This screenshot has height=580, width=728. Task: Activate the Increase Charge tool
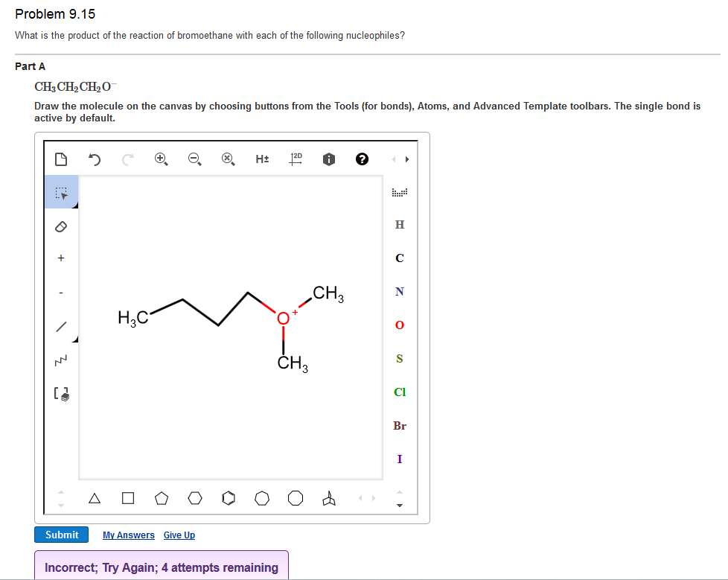coord(61,258)
